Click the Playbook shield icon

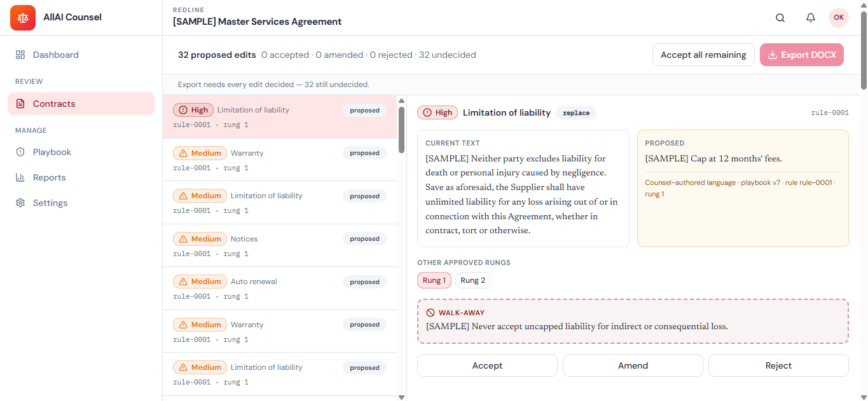(20, 152)
